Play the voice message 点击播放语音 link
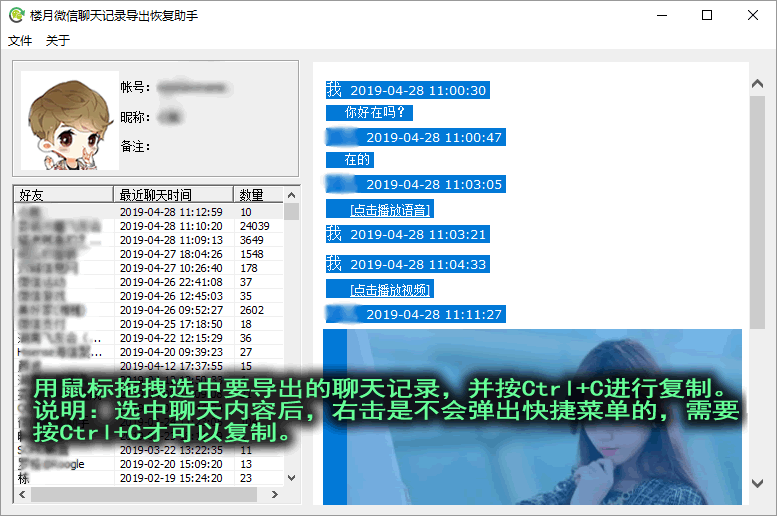Viewport: 777px width, 516px height. pos(389,210)
